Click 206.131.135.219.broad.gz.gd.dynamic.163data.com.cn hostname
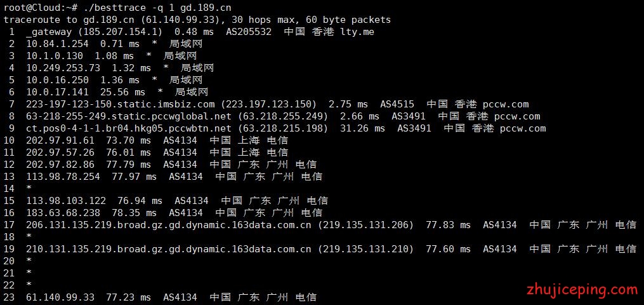The height and width of the screenshot is (305, 644). (x=168, y=225)
